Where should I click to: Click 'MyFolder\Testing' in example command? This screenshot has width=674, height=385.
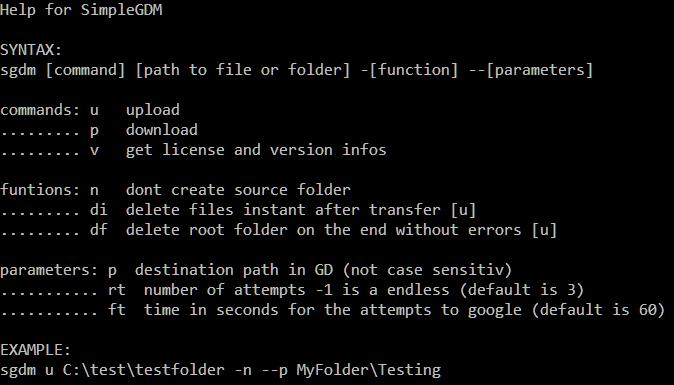(369, 370)
